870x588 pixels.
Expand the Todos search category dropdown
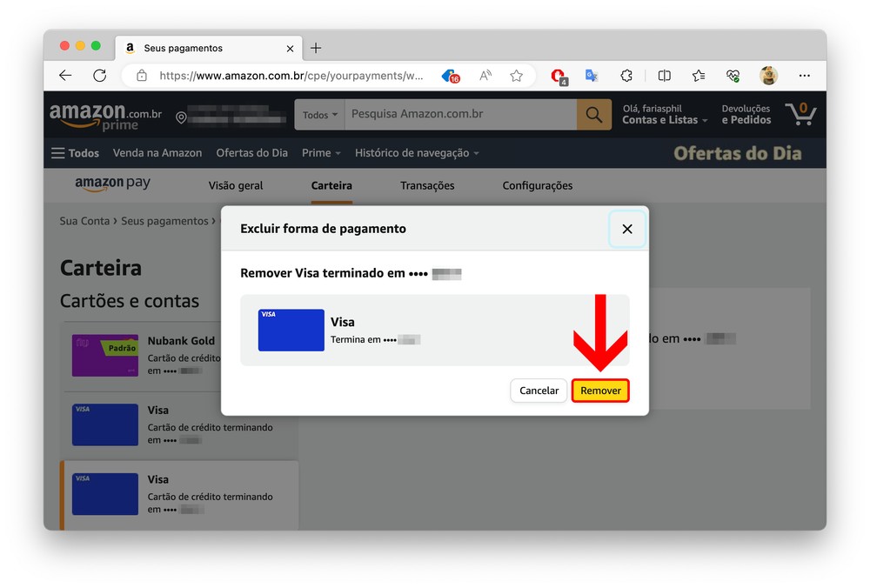click(x=319, y=115)
